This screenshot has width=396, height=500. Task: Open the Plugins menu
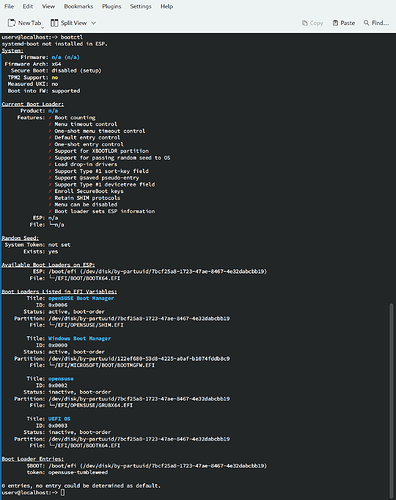pyautogui.click(x=111, y=6)
